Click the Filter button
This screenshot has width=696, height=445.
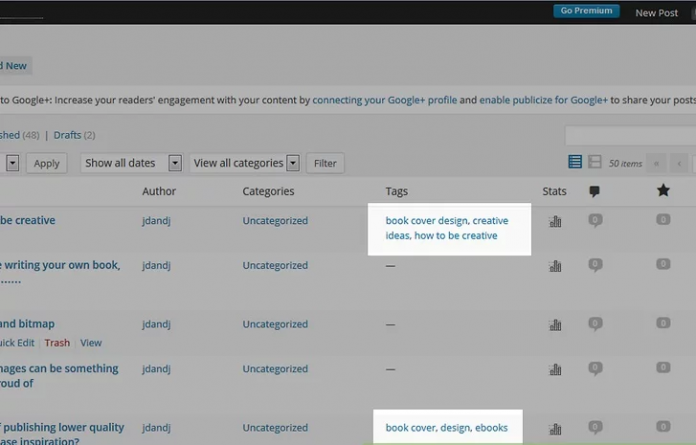[325, 163]
